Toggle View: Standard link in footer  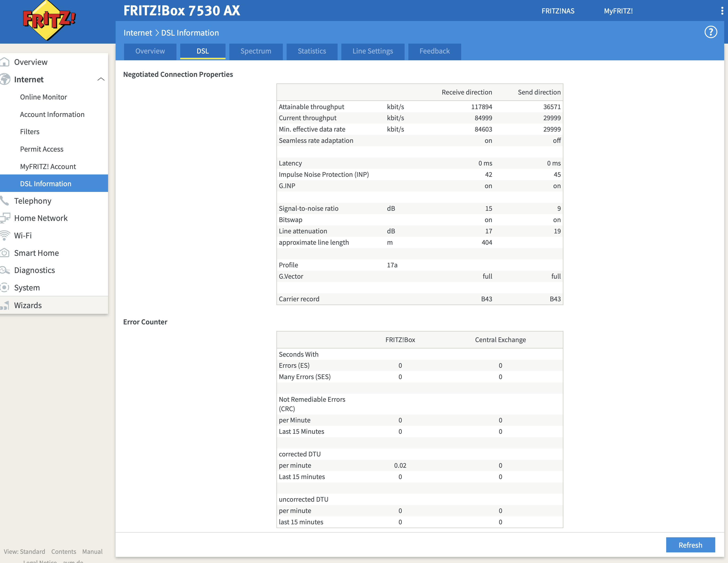tap(24, 551)
